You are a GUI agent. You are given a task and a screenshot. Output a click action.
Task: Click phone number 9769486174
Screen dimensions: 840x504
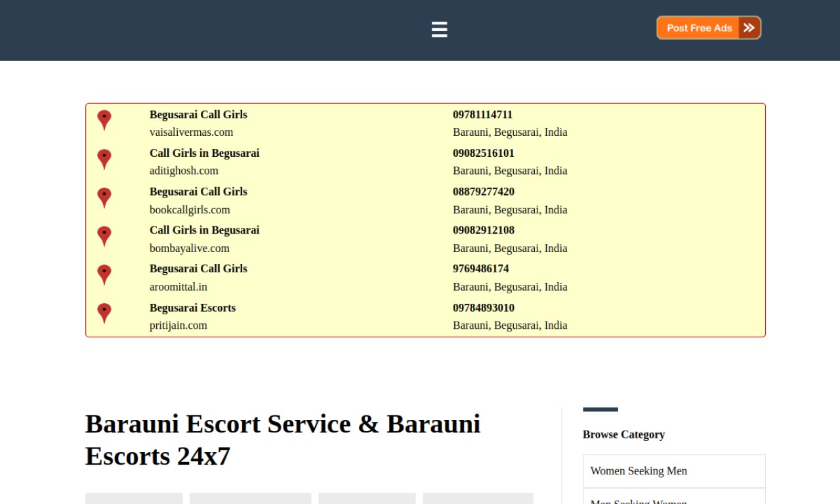(x=480, y=268)
